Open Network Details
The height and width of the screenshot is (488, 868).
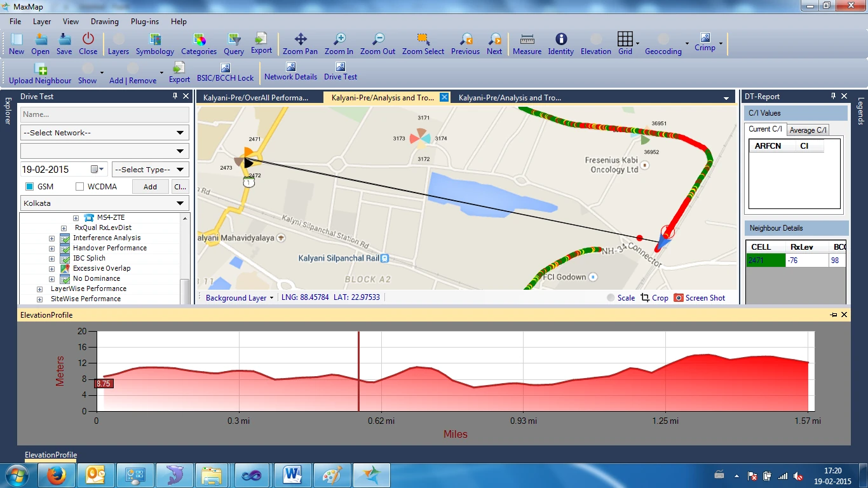pos(290,72)
